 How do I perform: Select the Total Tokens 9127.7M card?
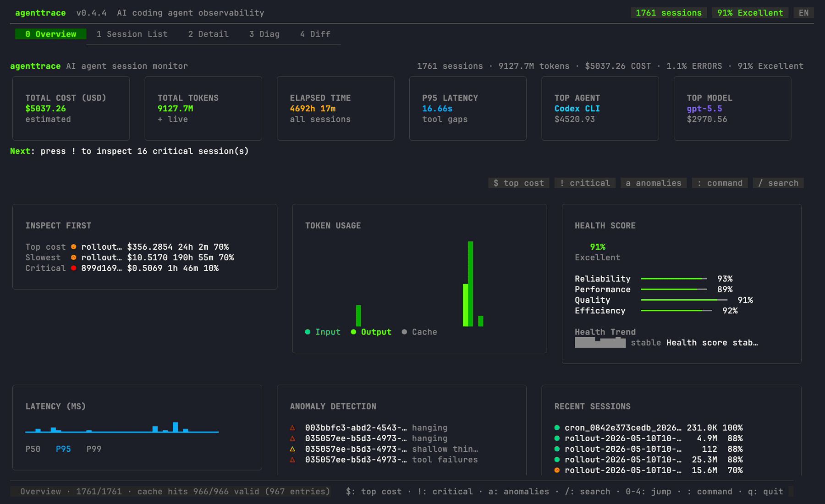click(203, 108)
